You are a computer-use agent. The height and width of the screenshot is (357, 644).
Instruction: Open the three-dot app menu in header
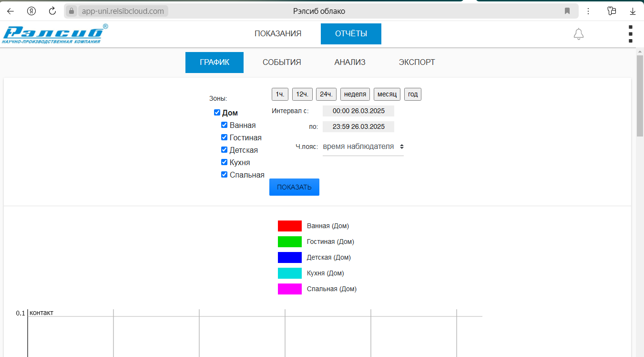click(x=630, y=34)
